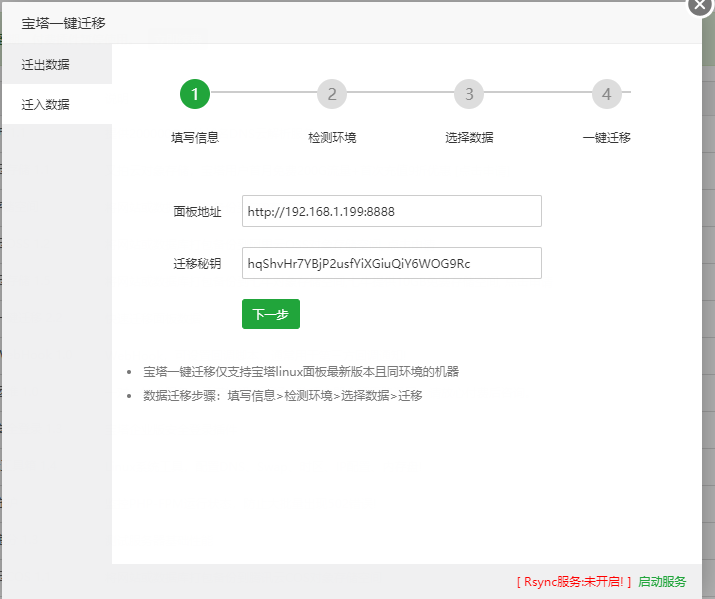Click the 选择数据 step label
Viewport: 715px width, 599px height.
(x=469, y=138)
